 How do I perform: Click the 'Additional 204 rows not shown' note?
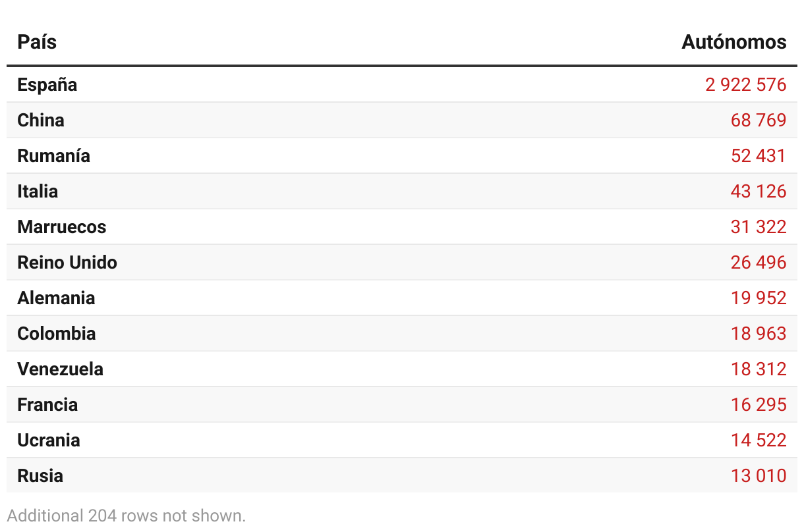pos(127,516)
